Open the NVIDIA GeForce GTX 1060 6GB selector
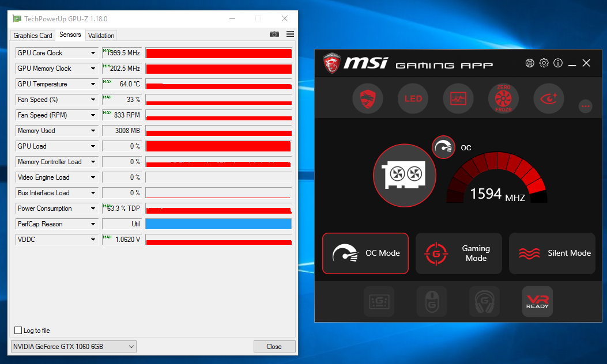607x364 pixels. click(x=74, y=347)
